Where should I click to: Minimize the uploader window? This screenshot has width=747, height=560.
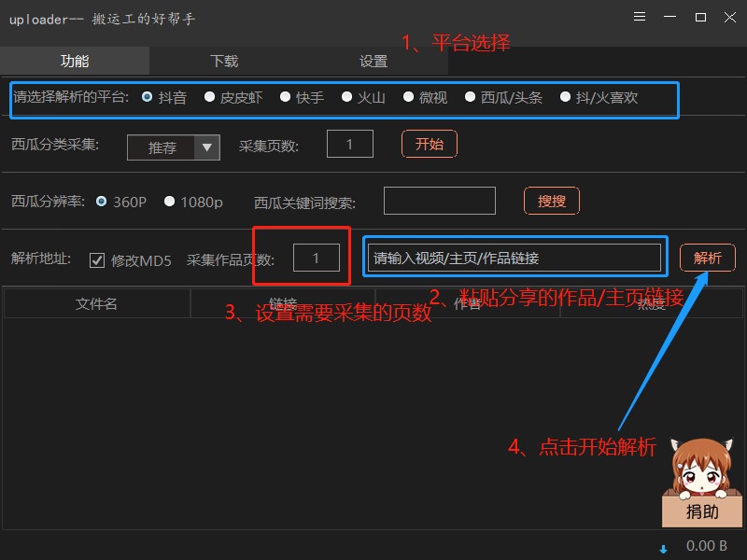(x=669, y=17)
